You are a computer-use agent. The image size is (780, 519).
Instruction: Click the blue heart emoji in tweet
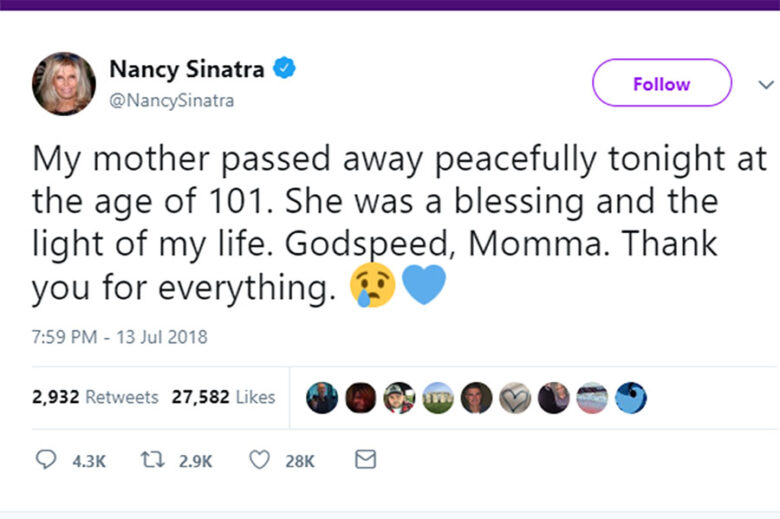point(423,286)
